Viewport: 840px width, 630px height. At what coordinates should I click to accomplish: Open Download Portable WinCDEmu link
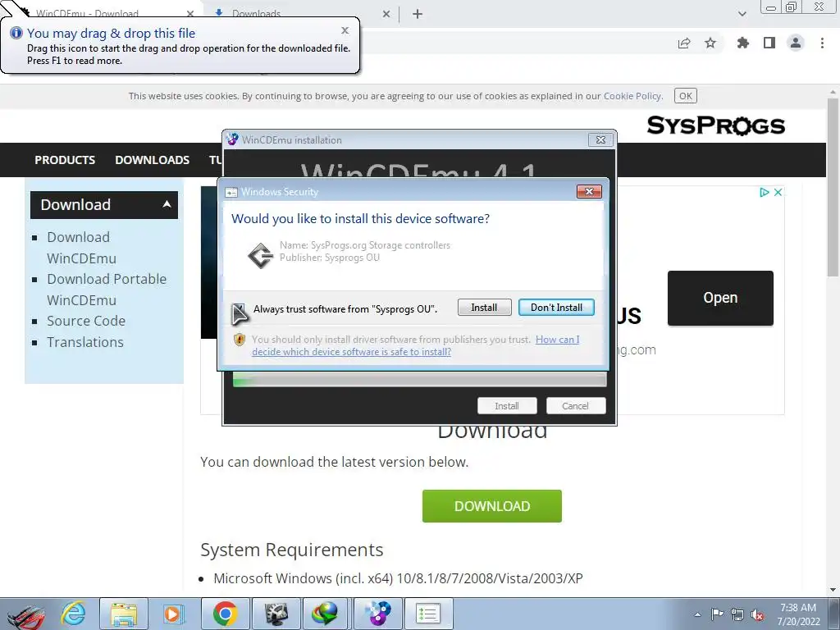click(x=107, y=290)
